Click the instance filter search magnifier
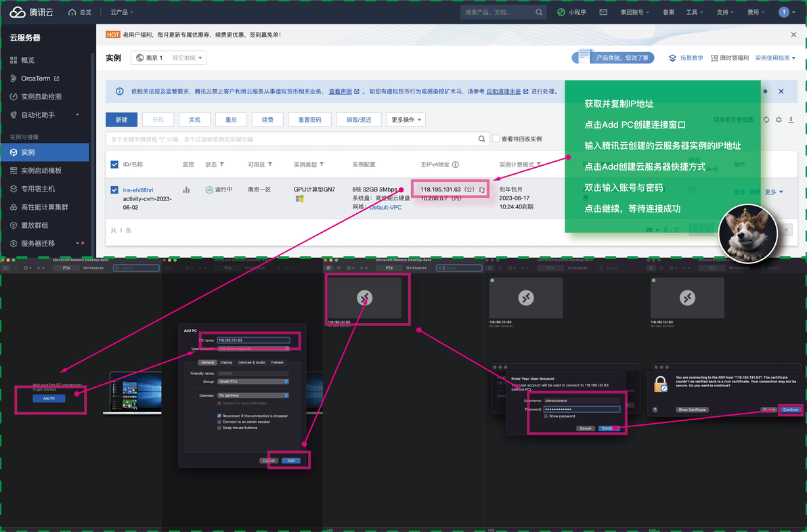Screen dimensions: 807x532 (482, 138)
